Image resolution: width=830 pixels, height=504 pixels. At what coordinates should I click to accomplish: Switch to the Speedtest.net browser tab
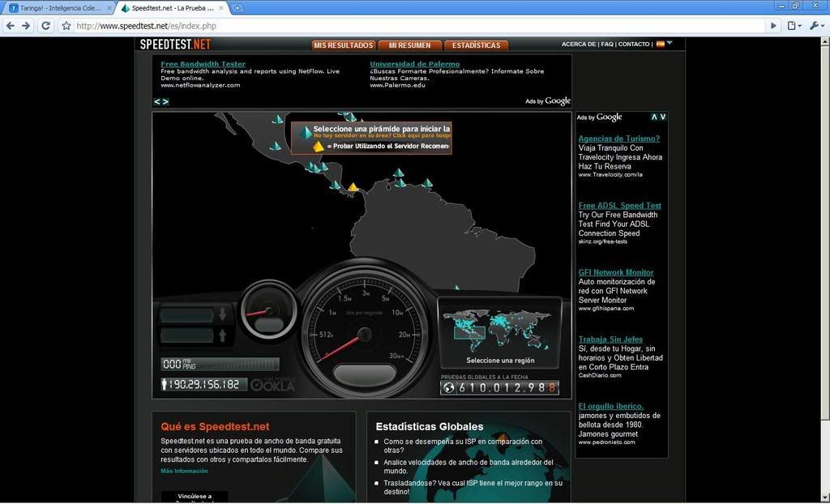172,8
